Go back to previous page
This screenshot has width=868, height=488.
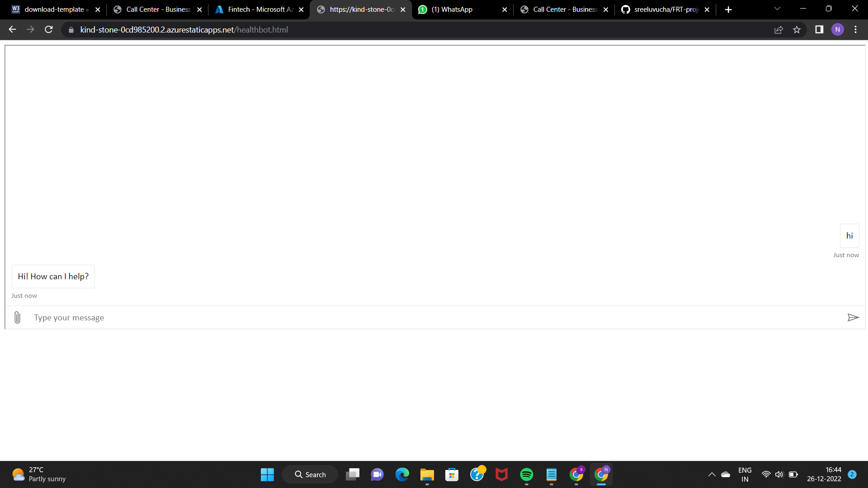tap(12, 30)
